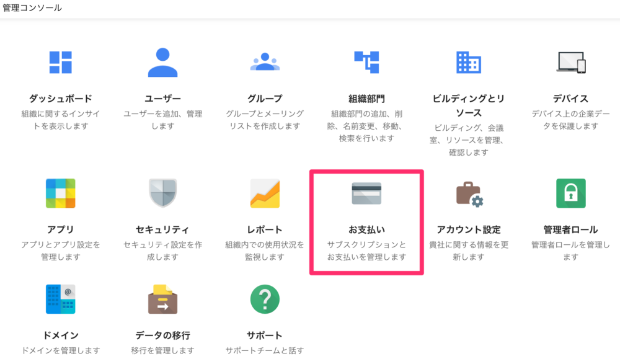Select the highlighted お支払い card icon
The image size is (620, 364).
click(365, 193)
